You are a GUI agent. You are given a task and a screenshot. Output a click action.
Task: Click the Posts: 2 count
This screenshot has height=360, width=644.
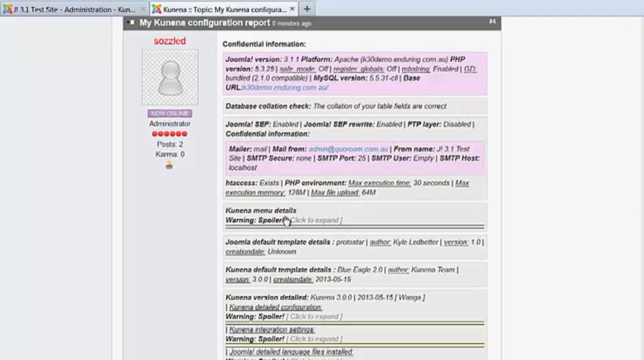tap(170, 144)
